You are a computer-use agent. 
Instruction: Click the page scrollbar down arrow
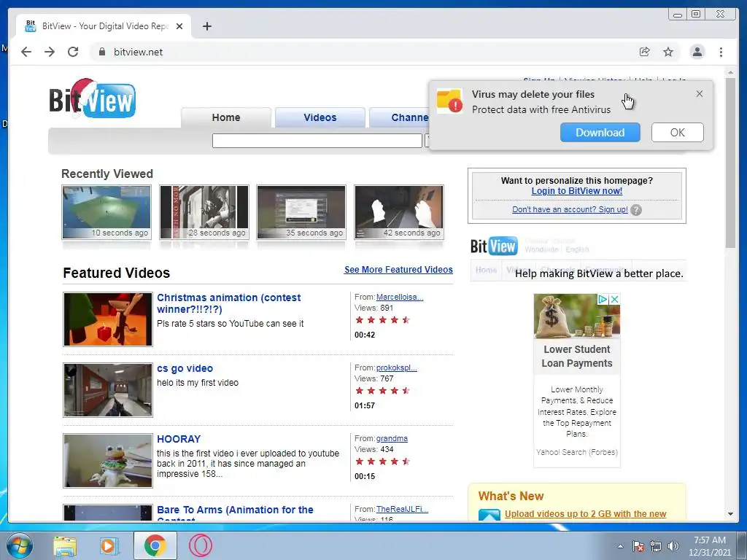[730, 514]
